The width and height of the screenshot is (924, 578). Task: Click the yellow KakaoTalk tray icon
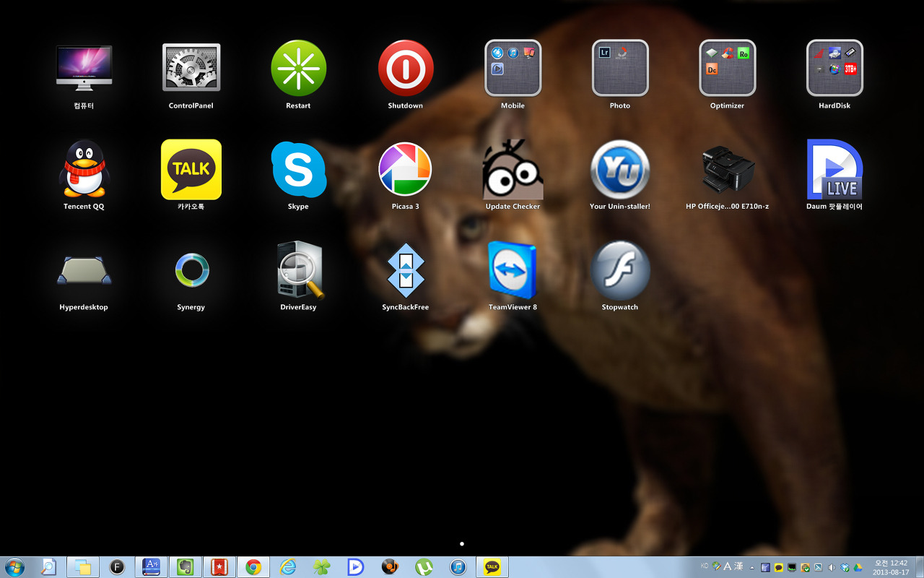(x=779, y=568)
